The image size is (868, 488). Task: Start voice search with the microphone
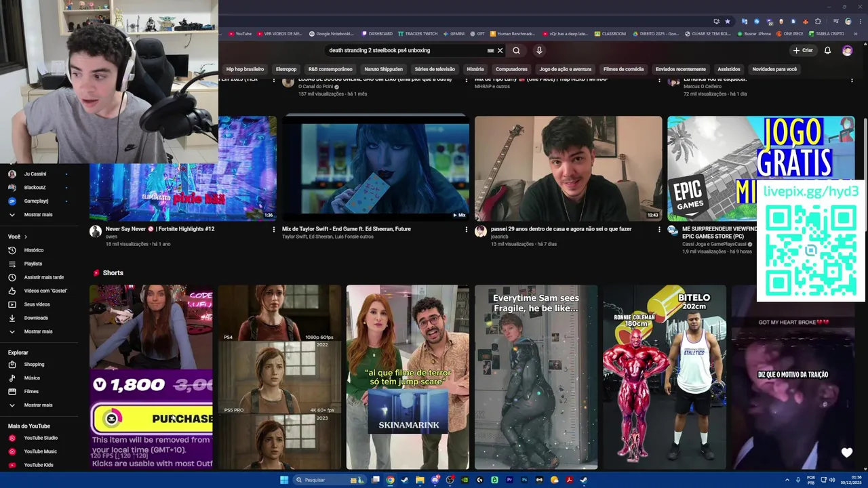(539, 50)
